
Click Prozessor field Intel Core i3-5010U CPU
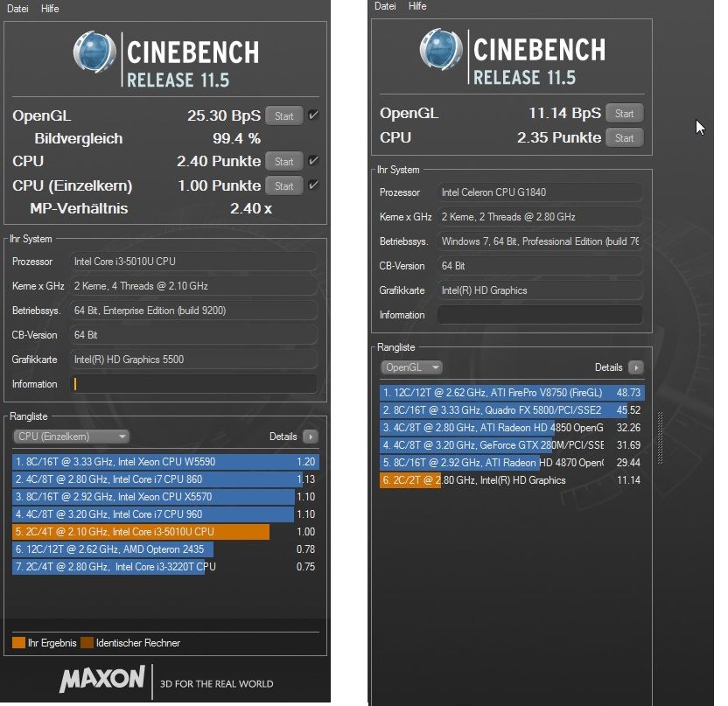click(x=194, y=262)
